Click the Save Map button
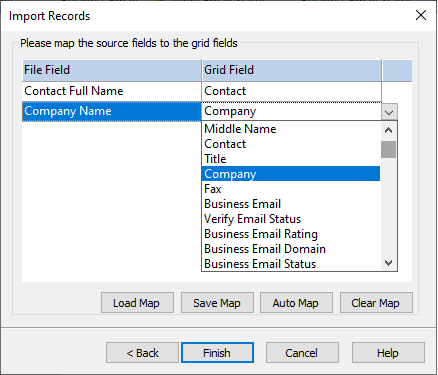 coord(217,303)
